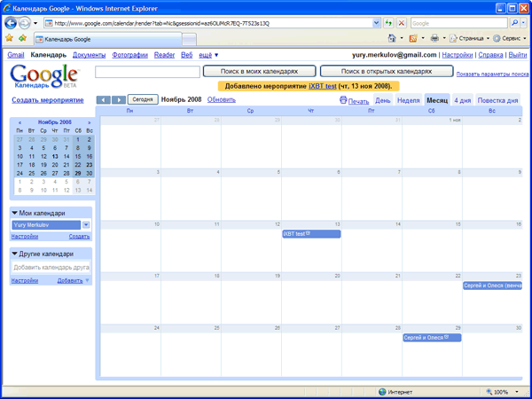The image size is (532, 399).
Task: Open the address bar history dropdown
Action: (x=376, y=23)
